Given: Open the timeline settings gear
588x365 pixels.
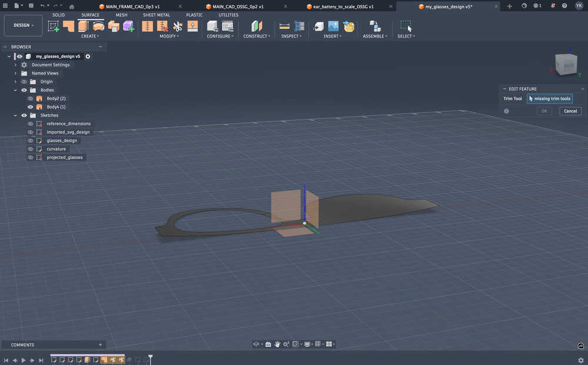Looking at the screenshot, I should [581, 360].
